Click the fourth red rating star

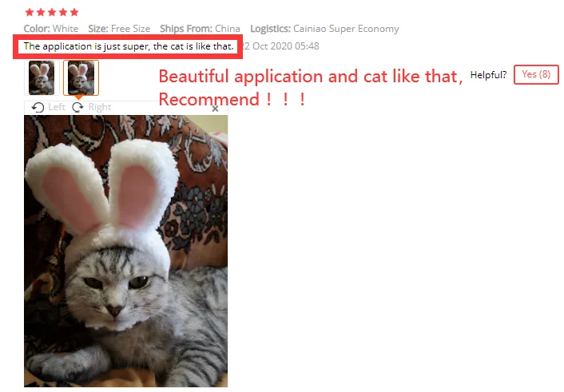[63, 12]
